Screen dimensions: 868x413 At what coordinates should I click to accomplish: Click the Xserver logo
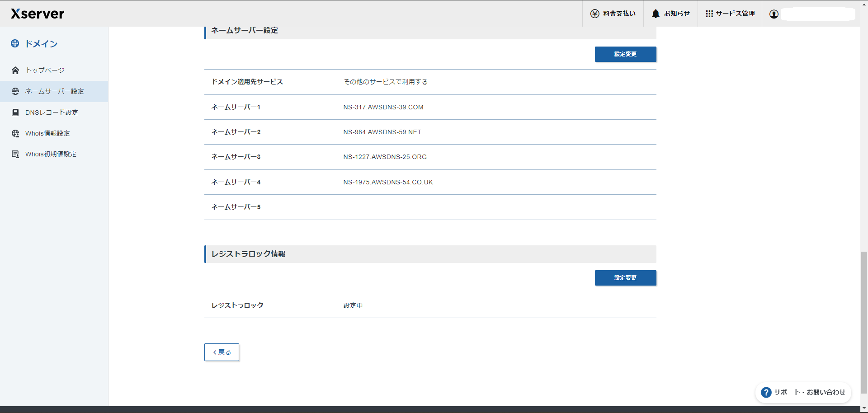coord(38,14)
